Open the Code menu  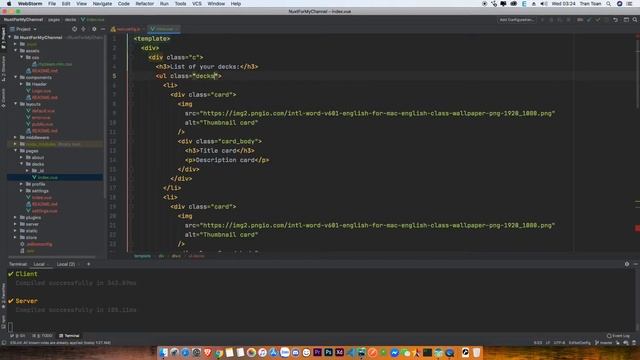[x=124, y=4]
